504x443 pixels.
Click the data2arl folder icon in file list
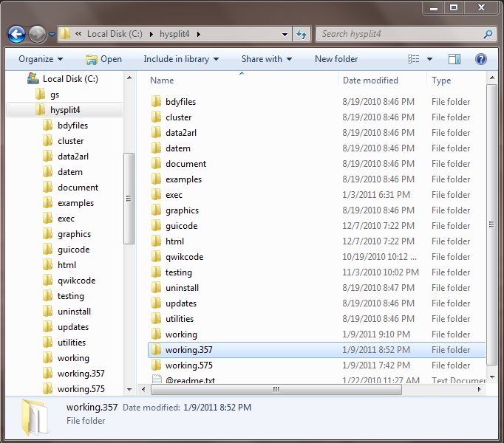point(156,132)
